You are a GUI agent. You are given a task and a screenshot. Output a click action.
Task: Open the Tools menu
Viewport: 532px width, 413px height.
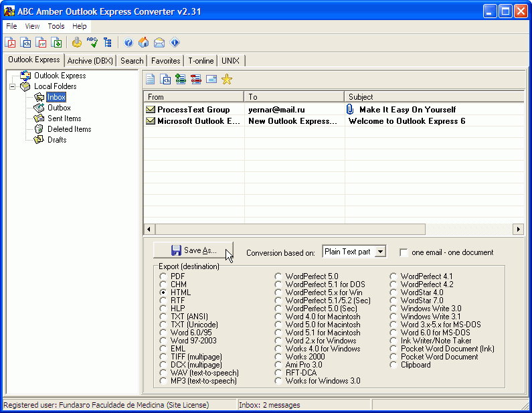[x=56, y=26]
